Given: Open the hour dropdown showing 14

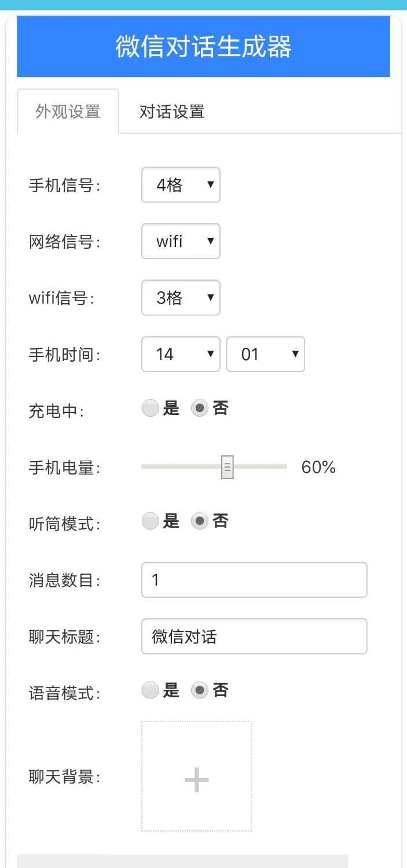Looking at the screenshot, I should point(181,354).
